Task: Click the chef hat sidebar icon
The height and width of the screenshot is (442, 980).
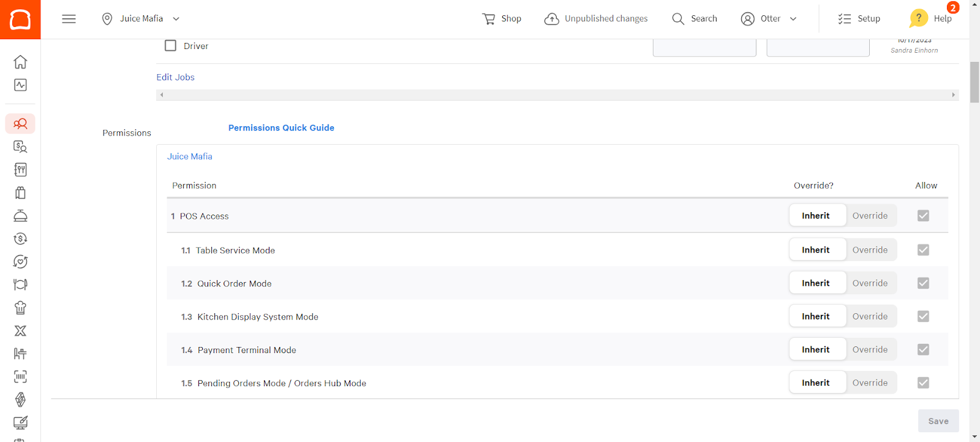Action: tap(20, 308)
